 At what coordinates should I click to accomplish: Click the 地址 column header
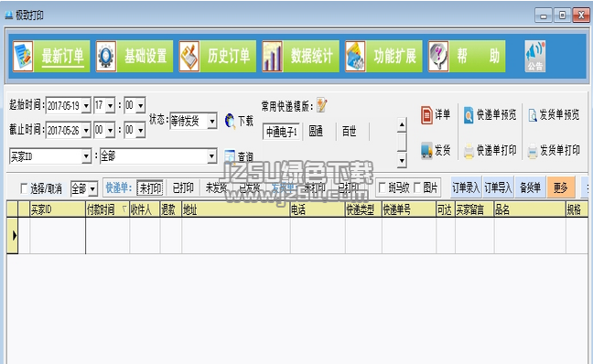coord(236,209)
